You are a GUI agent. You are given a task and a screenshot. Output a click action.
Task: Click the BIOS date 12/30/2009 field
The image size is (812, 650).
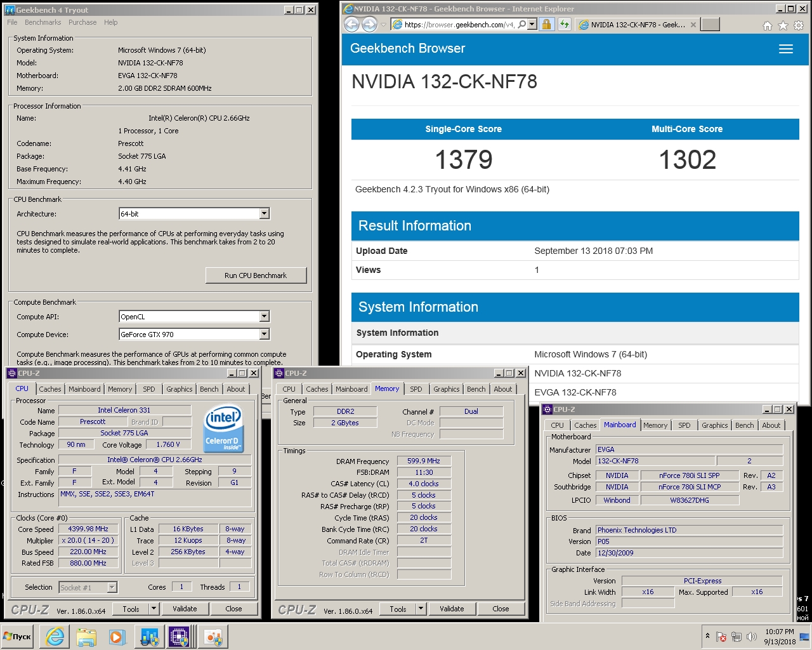coord(689,553)
